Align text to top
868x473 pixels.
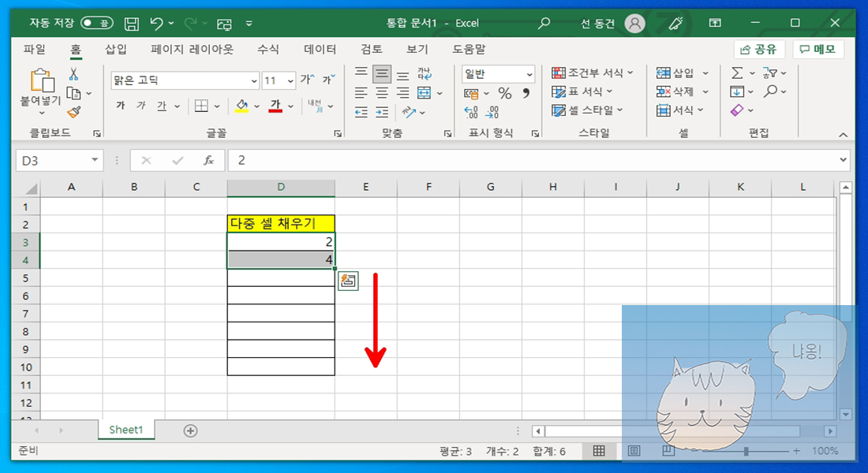tap(361, 73)
